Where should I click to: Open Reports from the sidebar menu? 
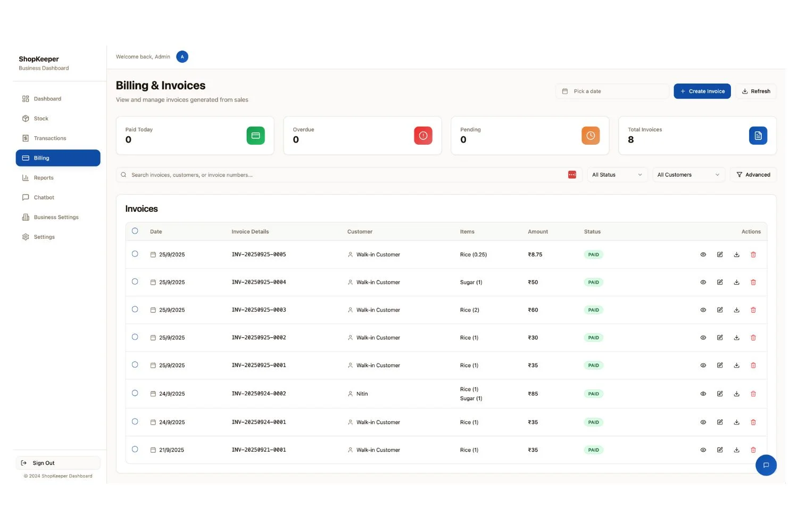point(44,178)
